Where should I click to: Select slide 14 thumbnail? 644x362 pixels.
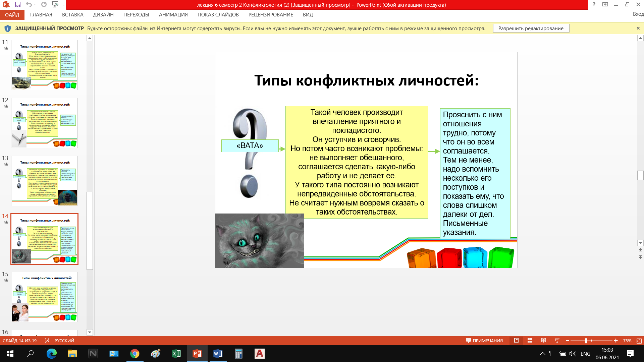(44, 239)
